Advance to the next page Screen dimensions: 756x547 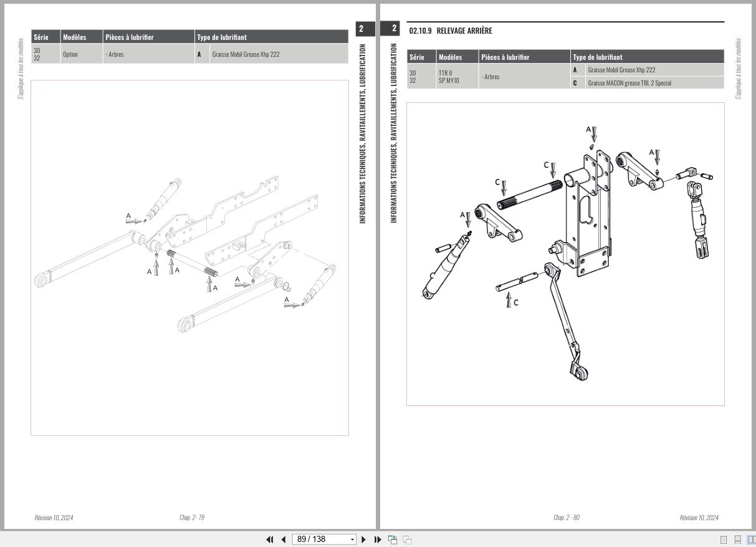pyautogui.click(x=363, y=539)
